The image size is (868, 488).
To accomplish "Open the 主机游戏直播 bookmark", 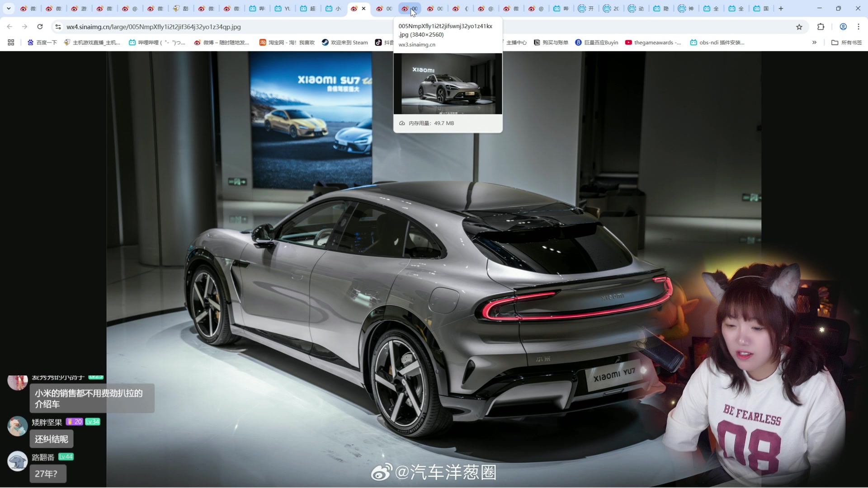I will (92, 42).
